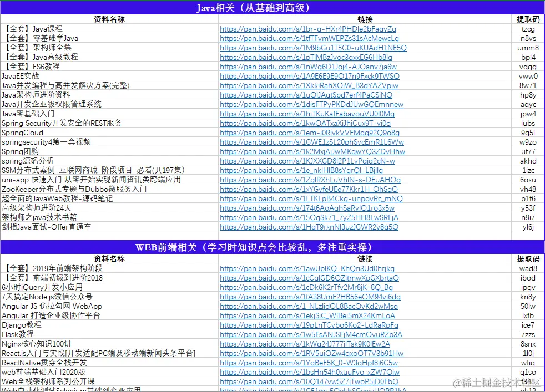Viewport: 545px width, 392px height.
Task: Open the link for Flask教程
Action: 311,335
